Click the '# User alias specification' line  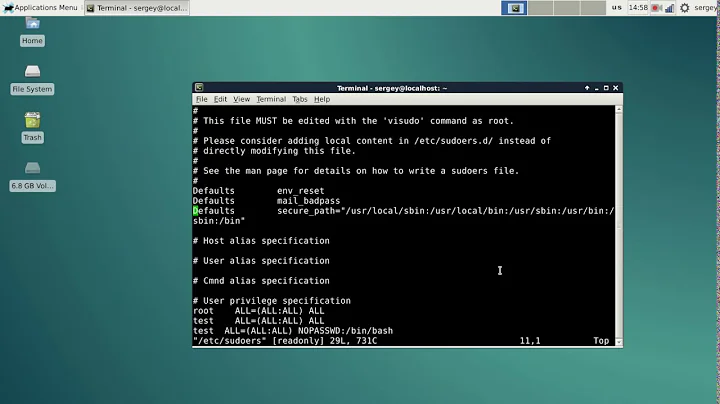pos(261,261)
